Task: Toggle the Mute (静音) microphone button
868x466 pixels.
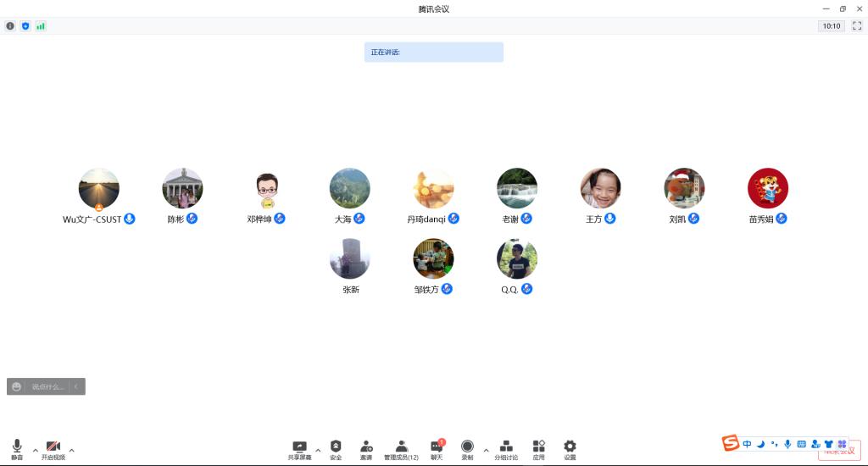Action: pyautogui.click(x=17, y=447)
